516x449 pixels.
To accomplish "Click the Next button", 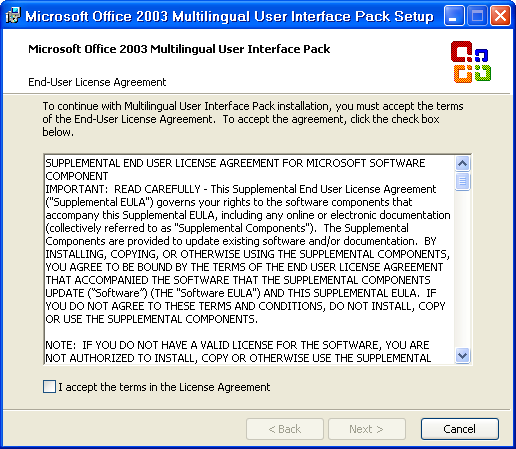I will tap(367, 429).
